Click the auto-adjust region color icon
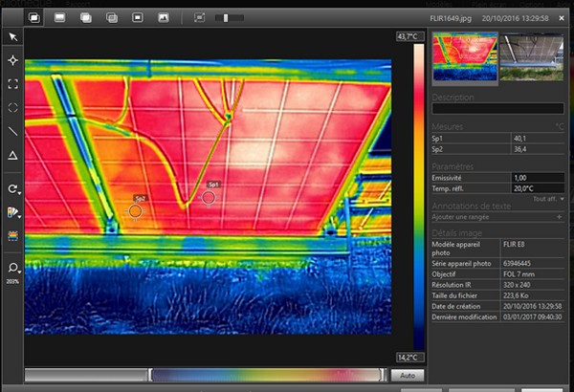Viewport: 574px width, 392px height. point(13,236)
